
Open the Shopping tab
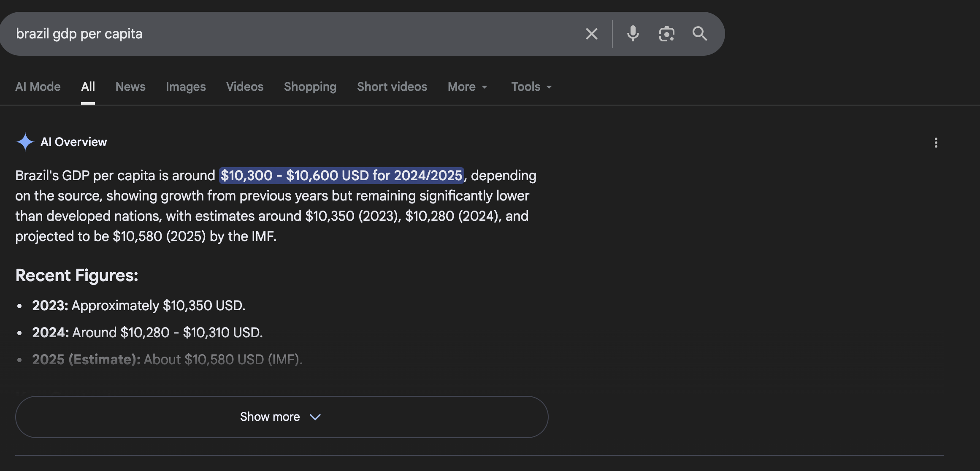310,87
